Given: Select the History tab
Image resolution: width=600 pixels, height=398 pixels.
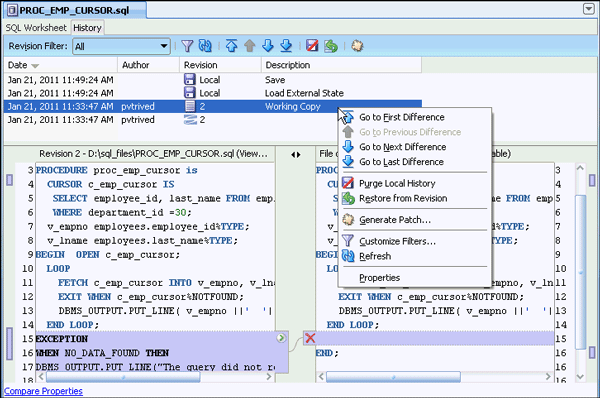Looking at the screenshot, I should pyautogui.click(x=87, y=28).
